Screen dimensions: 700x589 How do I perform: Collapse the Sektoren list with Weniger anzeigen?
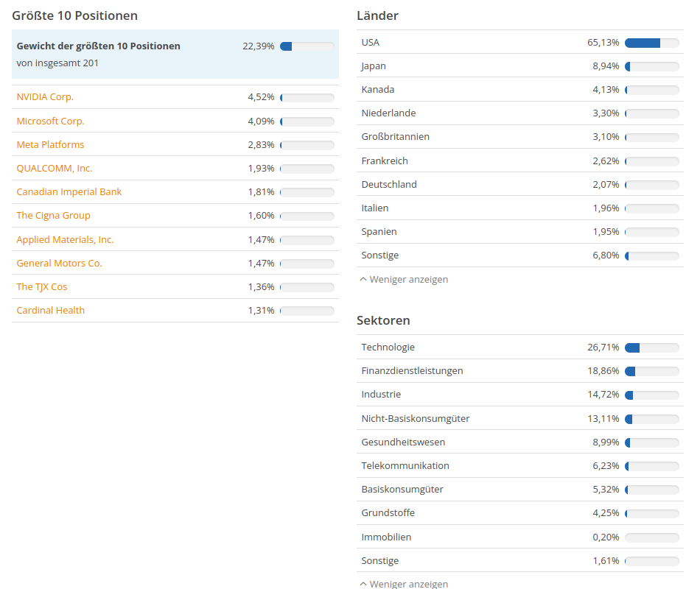click(x=408, y=584)
